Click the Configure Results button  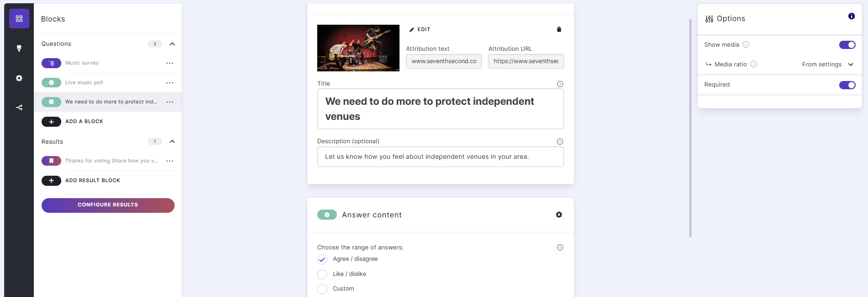108,205
